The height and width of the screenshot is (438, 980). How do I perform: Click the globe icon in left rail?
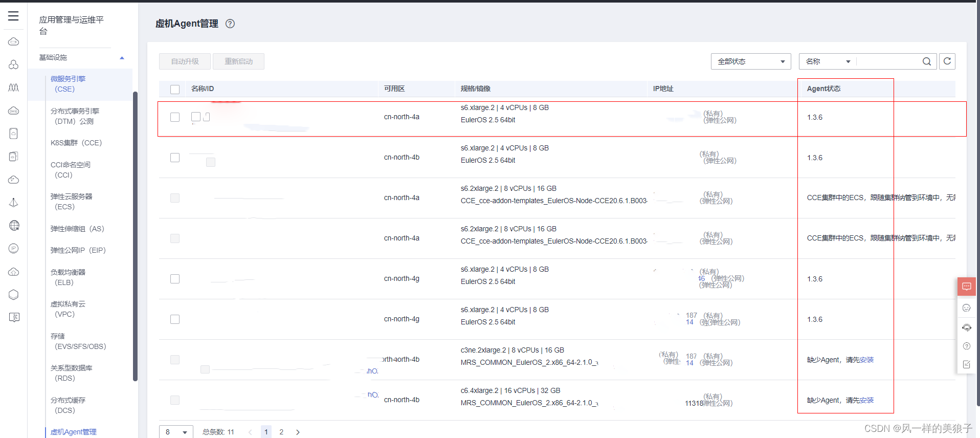point(14,225)
